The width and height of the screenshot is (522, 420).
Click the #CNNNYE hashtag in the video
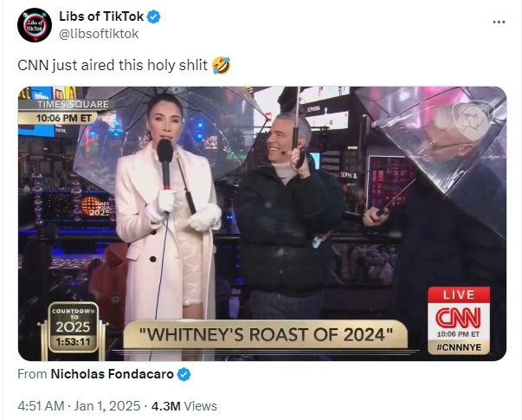pyautogui.click(x=459, y=347)
